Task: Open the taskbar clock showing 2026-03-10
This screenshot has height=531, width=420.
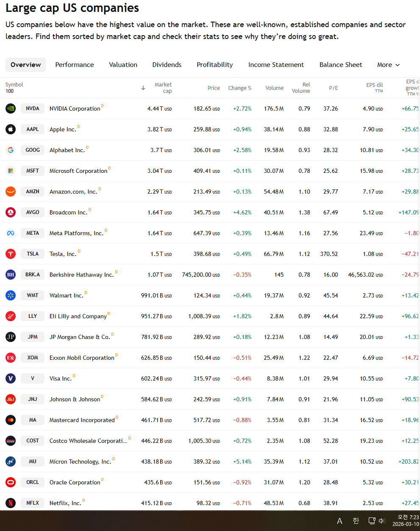Action: click(x=406, y=521)
